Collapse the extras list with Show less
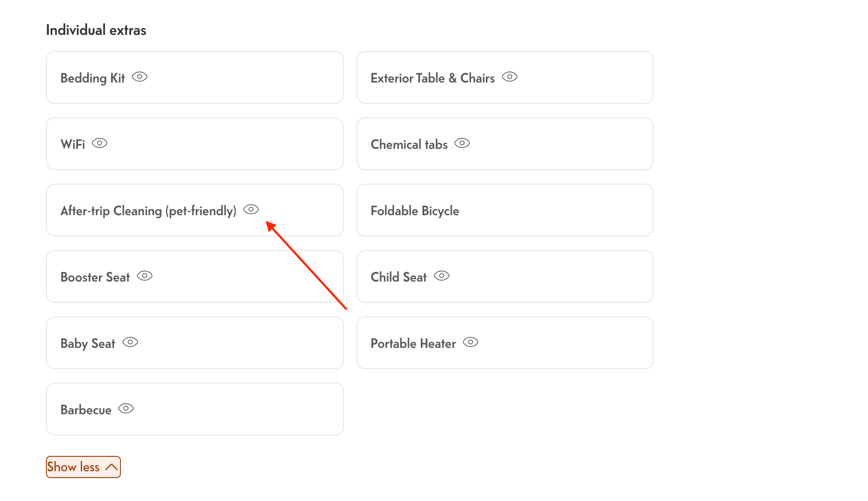The image size is (868, 501). [73, 467]
